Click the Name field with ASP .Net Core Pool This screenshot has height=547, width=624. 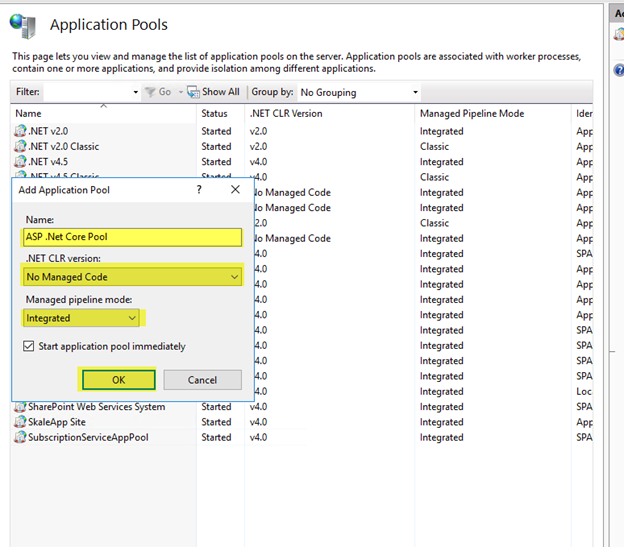[x=132, y=237]
